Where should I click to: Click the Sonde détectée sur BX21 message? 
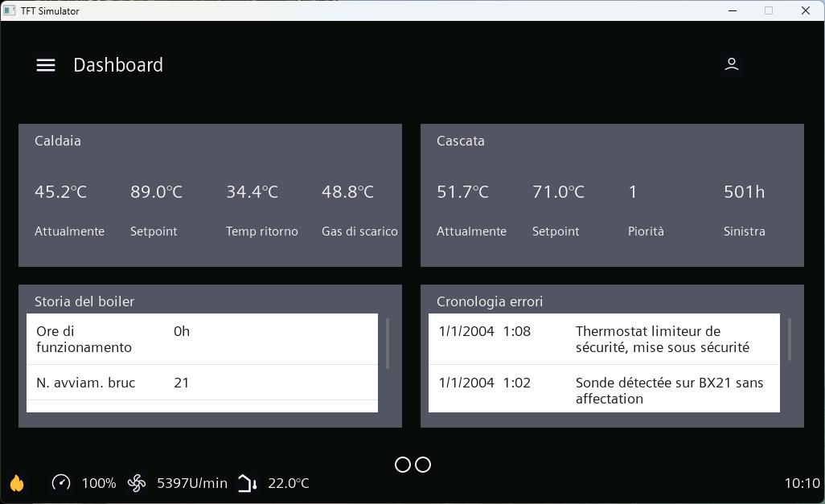pyautogui.click(x=669, y=391)
